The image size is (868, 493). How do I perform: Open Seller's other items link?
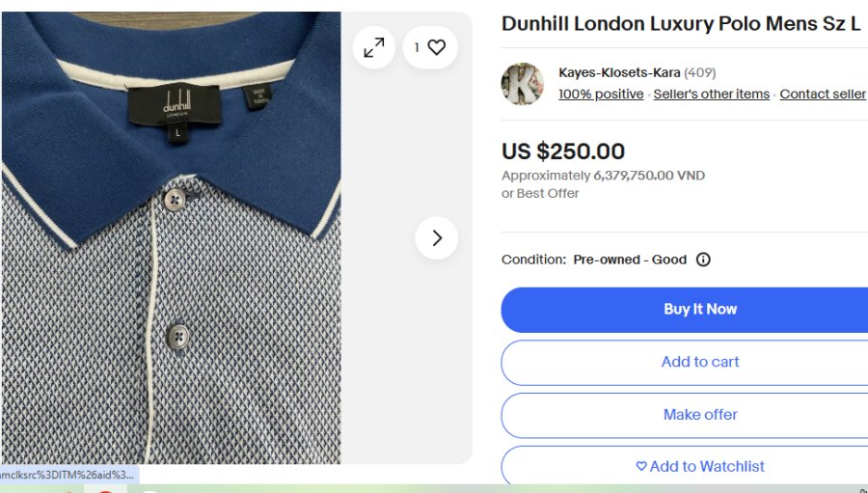[x=711, y=94]
